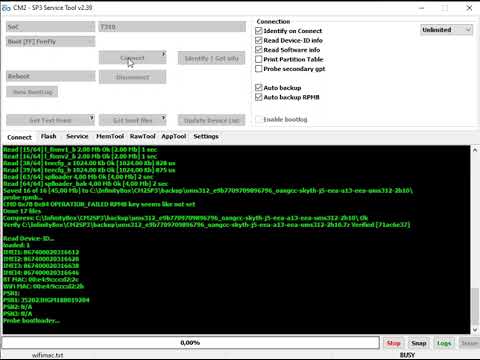Click the IMEI1 line in log
The height and width of the screenshot is (360, 480).
(x=41, y=252)
